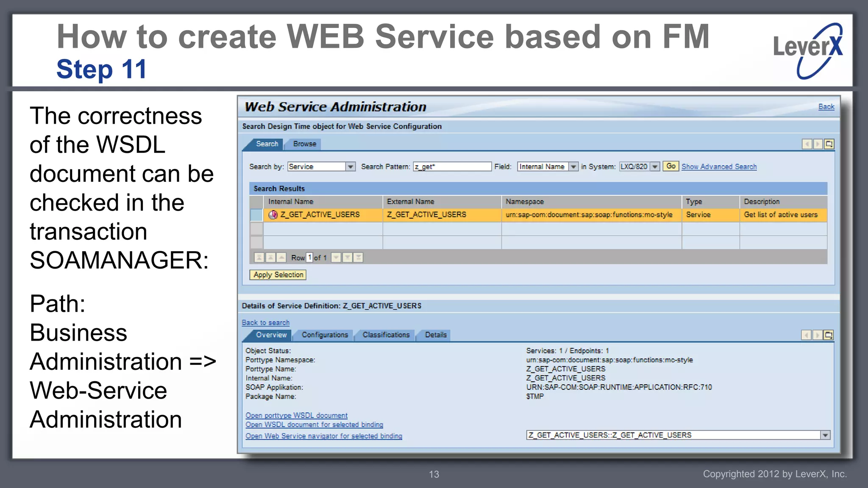Open the Configurations tab
Image resolution: width=868 pixels, height=488 pixels.
(325, 335)
